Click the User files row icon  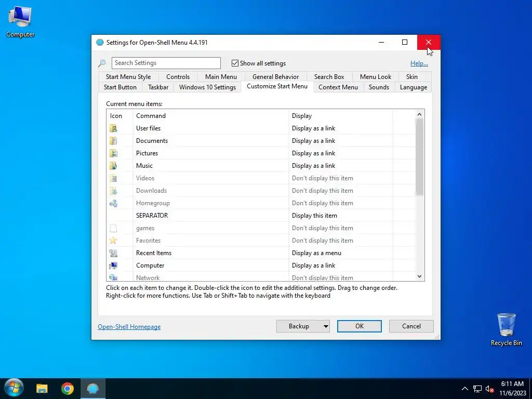(x=113, y=128)
